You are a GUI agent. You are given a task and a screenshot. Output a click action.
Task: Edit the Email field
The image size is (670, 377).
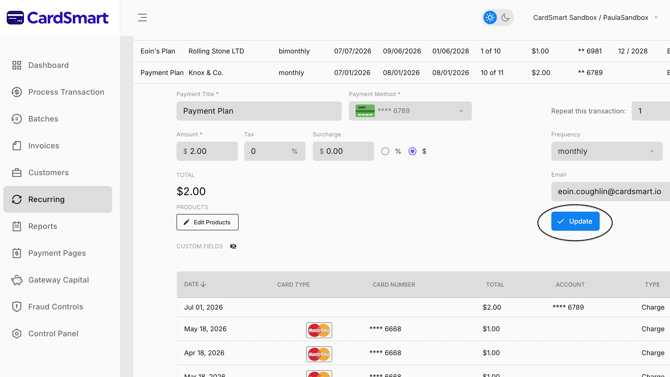pyautogui.click(x=611, y=191)
